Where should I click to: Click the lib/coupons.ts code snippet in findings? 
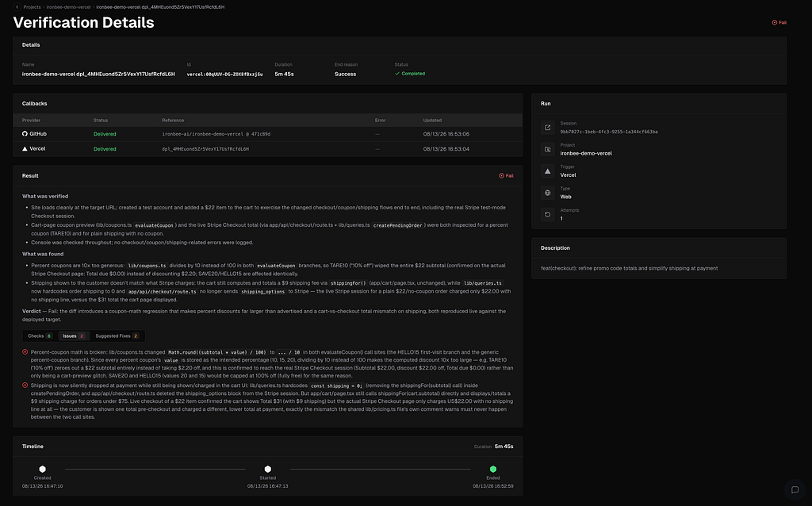pyautogui.click(x=147, y=266)
